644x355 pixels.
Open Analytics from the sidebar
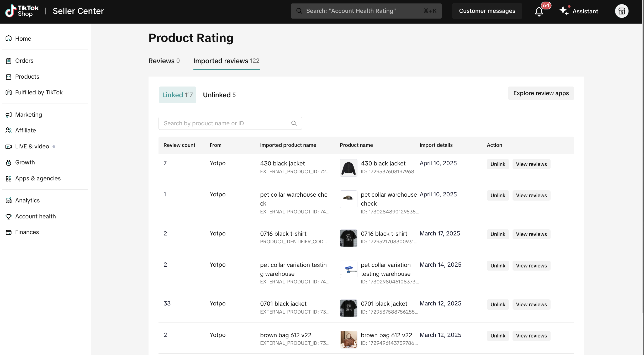(27, 201)
